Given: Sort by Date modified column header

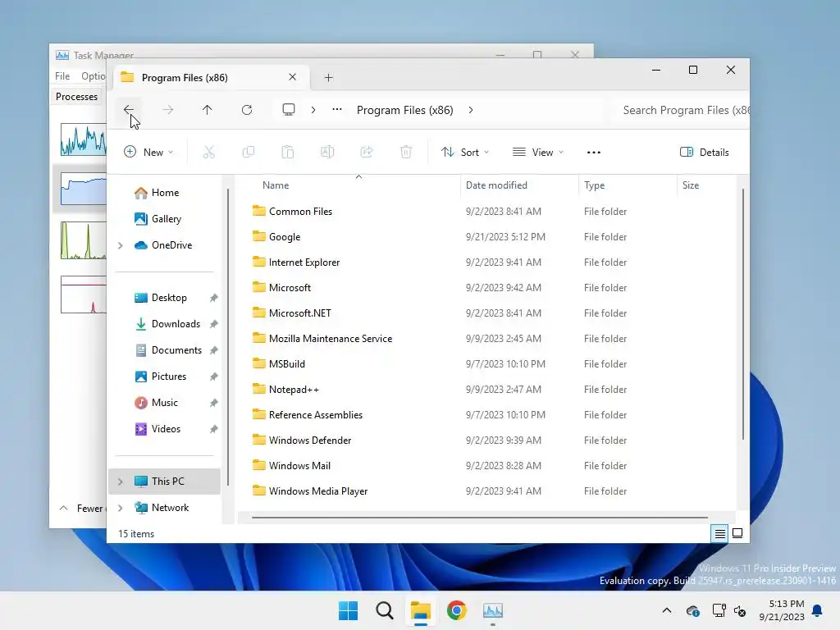Looking at the screenshot, I should tap(519, 185).
